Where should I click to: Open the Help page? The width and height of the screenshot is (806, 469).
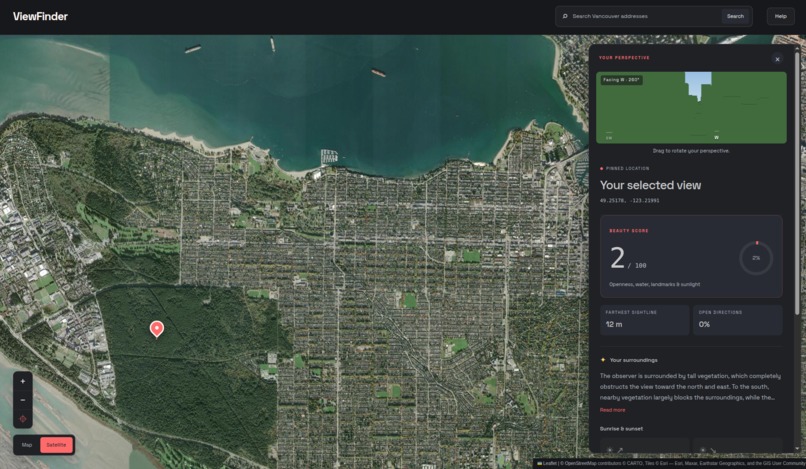(780, 16)
